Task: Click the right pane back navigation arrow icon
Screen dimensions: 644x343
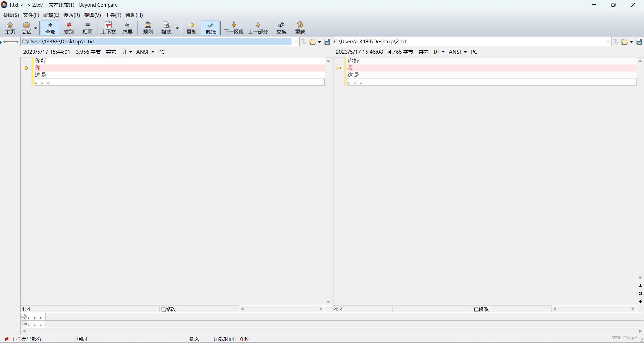Action: pyautogui.click(x=616, y=42)
